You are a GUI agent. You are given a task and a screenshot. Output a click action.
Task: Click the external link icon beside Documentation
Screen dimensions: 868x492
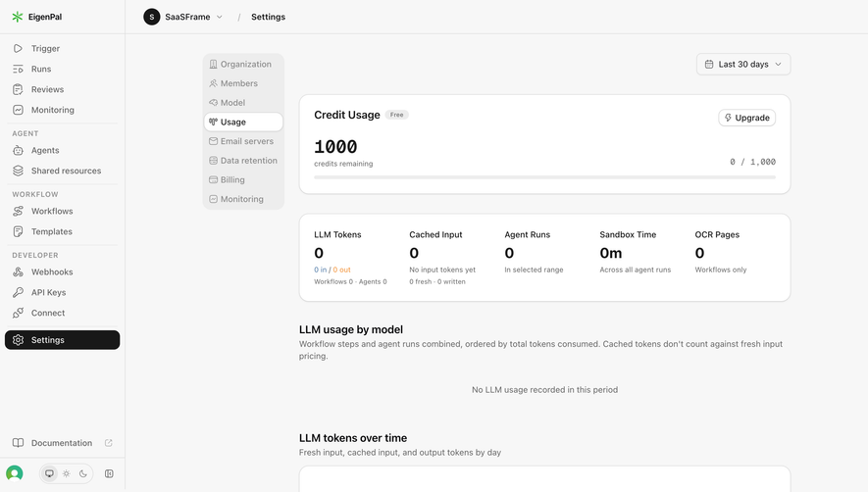point(109,443)
